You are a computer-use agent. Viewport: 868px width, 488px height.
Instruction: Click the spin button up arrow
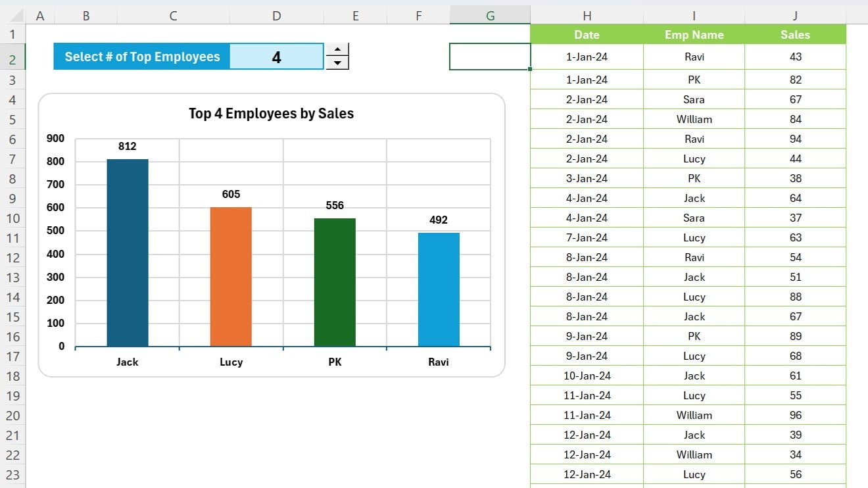click(337, 50)
